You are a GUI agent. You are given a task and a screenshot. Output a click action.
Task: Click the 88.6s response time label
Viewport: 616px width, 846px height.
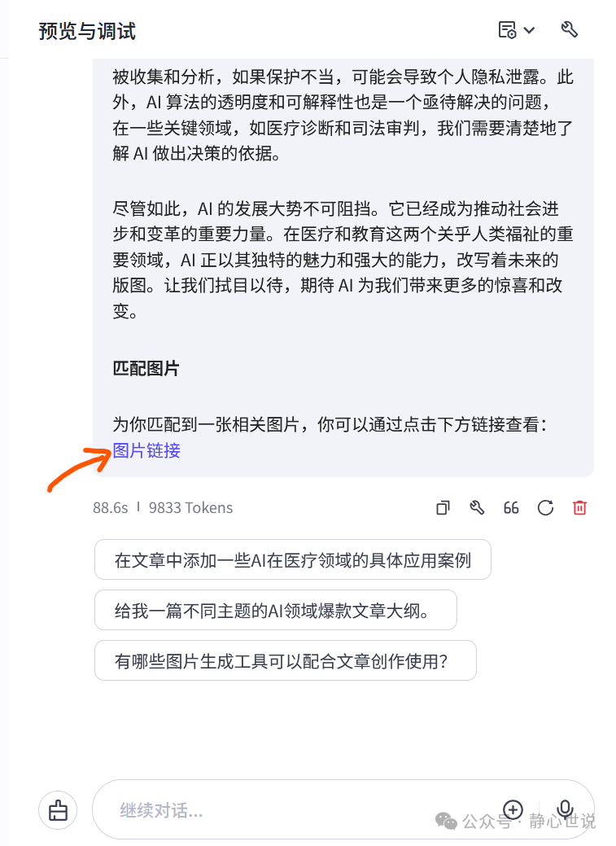coord(110,508)
